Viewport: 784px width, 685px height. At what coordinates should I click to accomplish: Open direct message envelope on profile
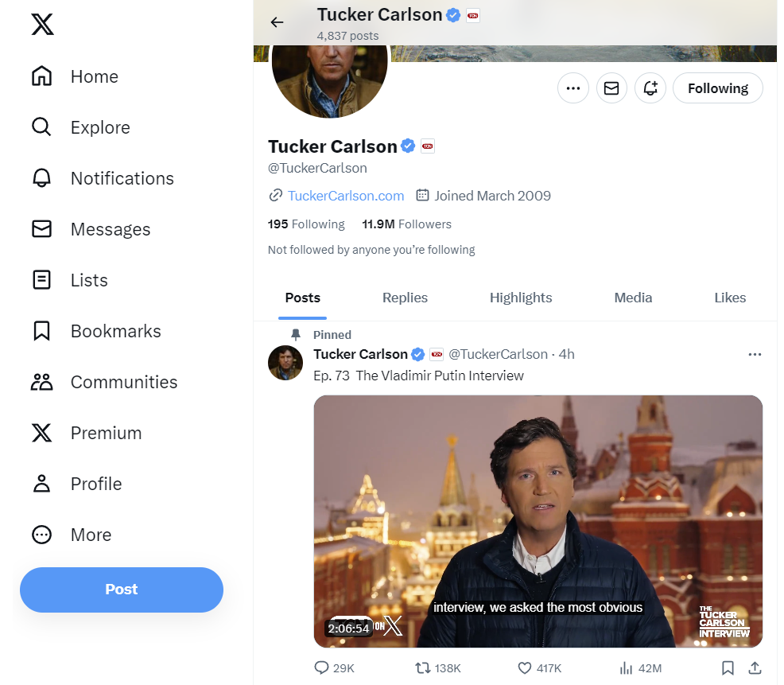coord(611,88)
